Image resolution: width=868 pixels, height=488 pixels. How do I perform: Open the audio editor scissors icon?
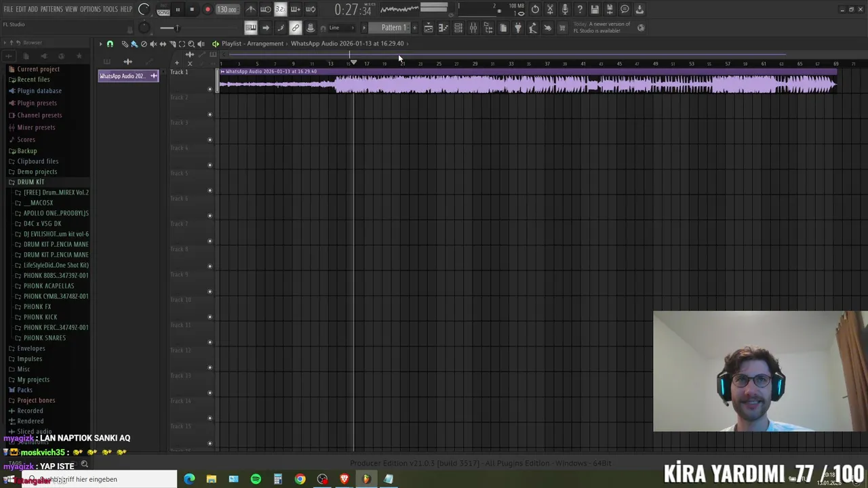(x=550, y=9)
